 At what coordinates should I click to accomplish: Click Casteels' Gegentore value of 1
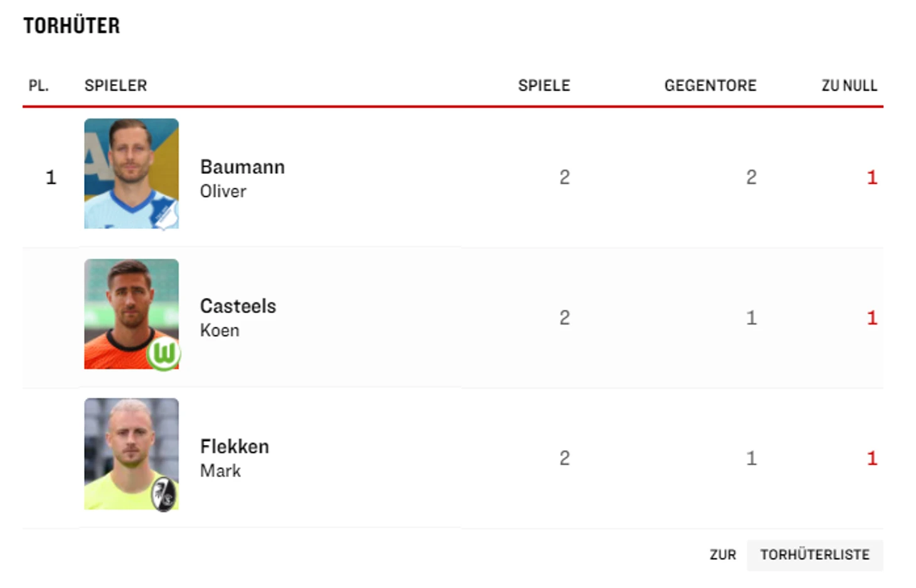[751, 318]
